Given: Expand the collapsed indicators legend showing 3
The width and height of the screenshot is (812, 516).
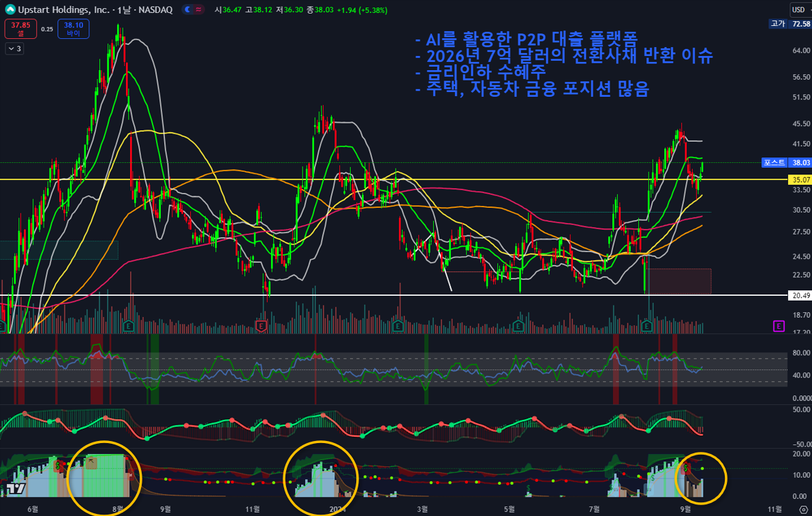Looking at the screenshot, I should click(x=14, y=48).
